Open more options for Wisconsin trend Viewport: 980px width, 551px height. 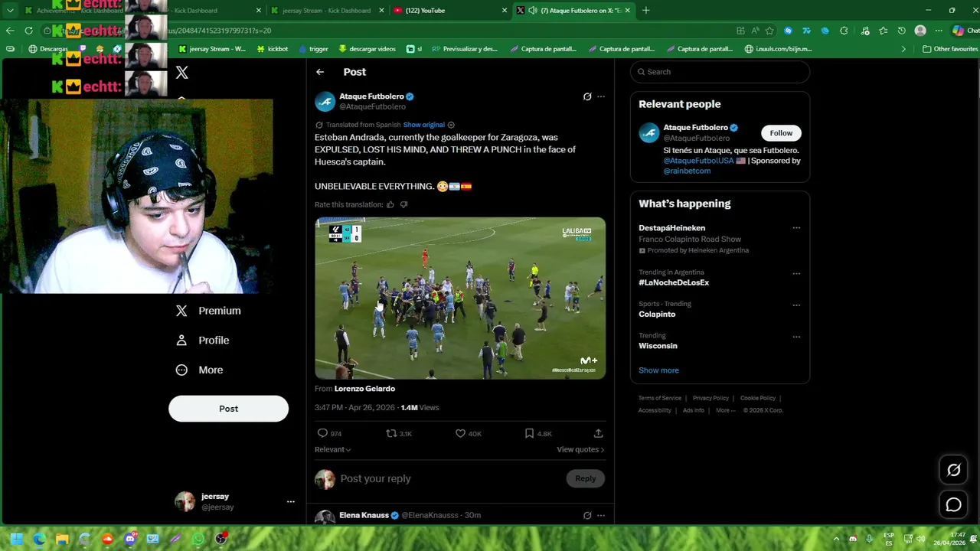[796, 337]
